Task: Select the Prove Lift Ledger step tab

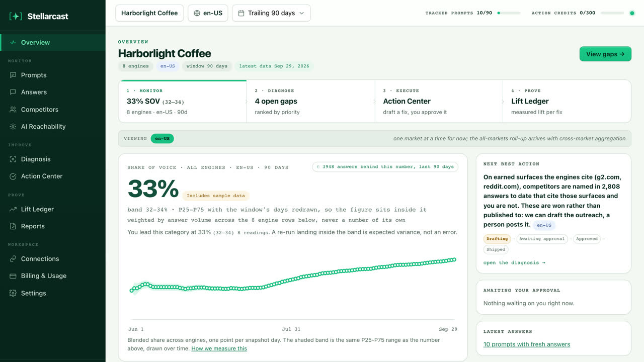Action: tap(567, 101)
